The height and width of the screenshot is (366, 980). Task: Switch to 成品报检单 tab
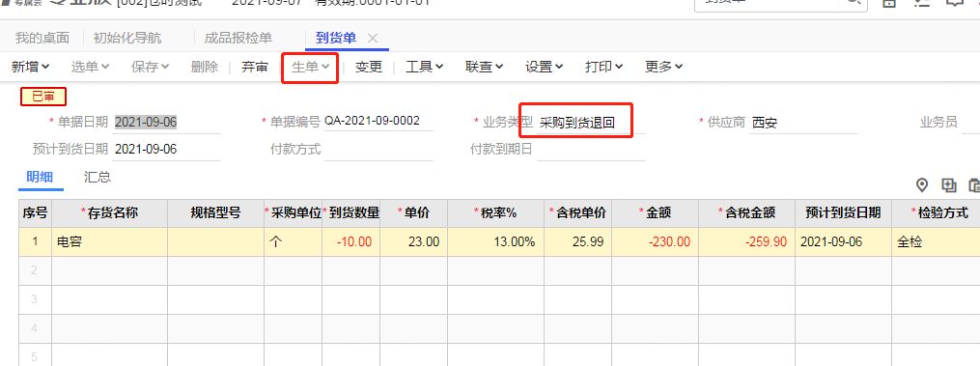(238, 39)
